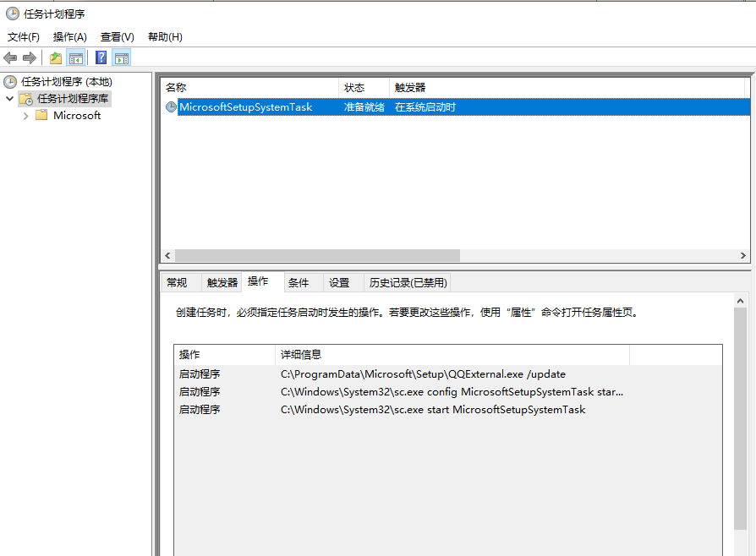Click the task list 触发器 column header
Viewport: 756px width, 556px height.
[x=567, y=88]
